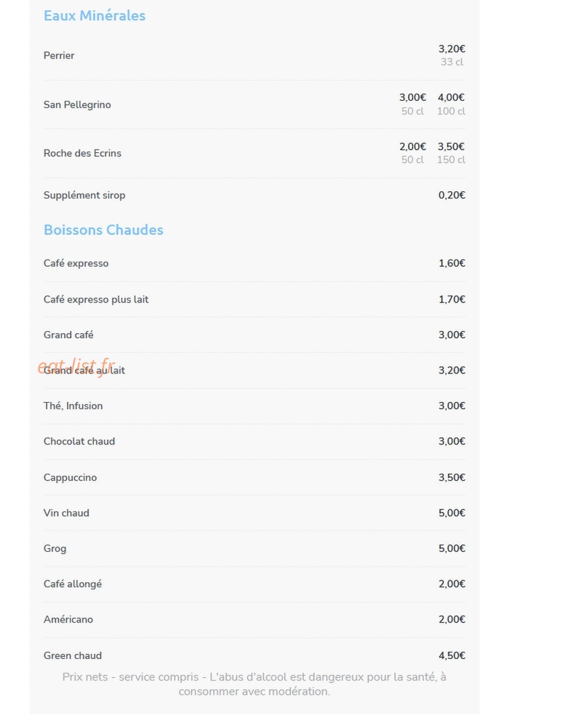585x728 pixels.
Task: Choose the Cappuccino item
Action: tap(254, 478)
